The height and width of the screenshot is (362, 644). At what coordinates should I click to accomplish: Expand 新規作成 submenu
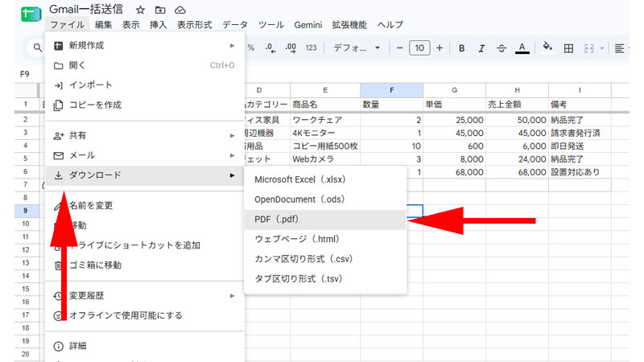145,45
